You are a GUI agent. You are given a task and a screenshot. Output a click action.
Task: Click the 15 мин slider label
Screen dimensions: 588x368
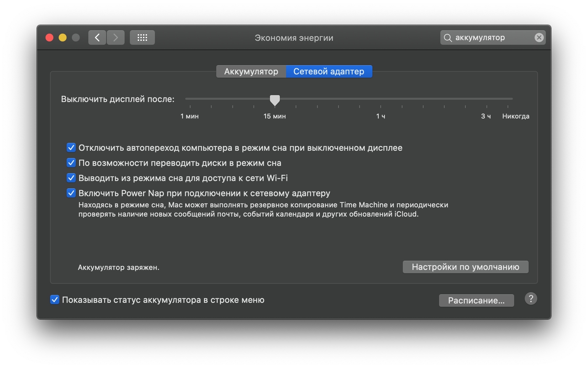coord(275,116)
